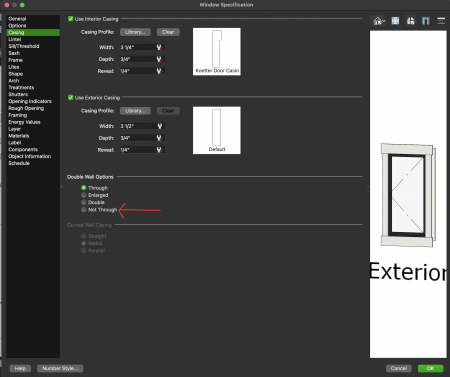Go to the Lites panel
This screenshot has width=450, height=377.
[x=33, y=67]
